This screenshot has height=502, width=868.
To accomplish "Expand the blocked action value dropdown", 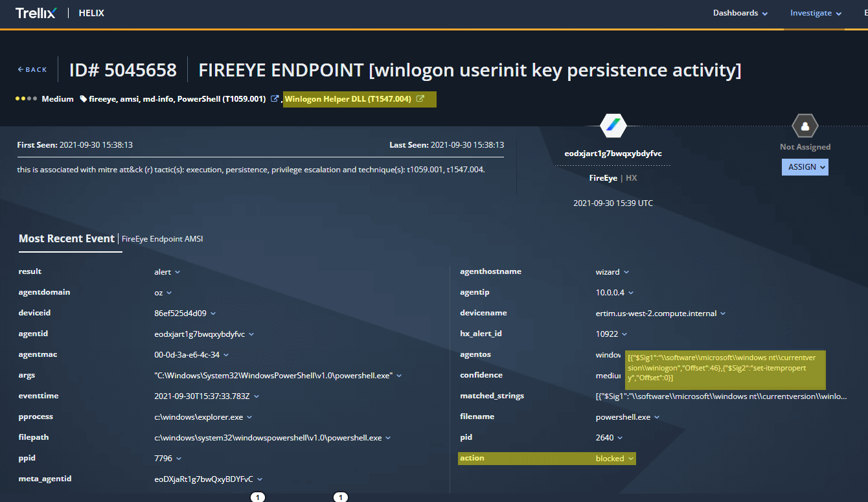I will [630, 459].
